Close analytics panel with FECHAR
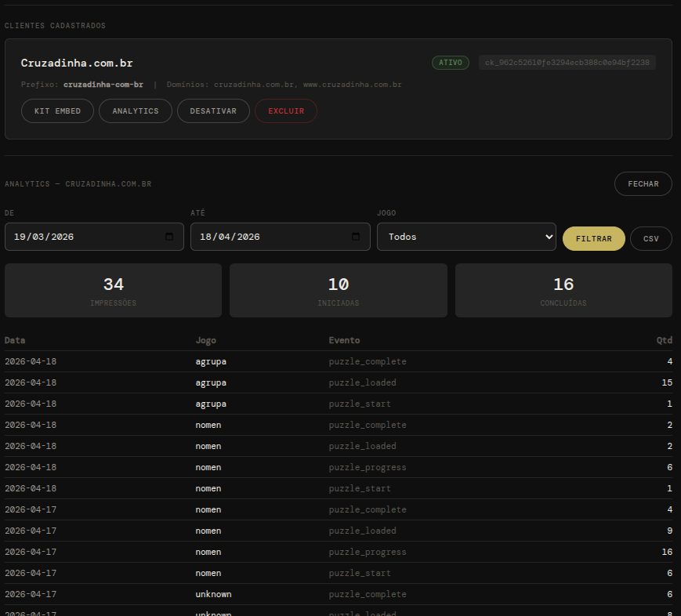The width and height of the screenshot is (681, 616). pyautogui.click(x=643, y=183)
